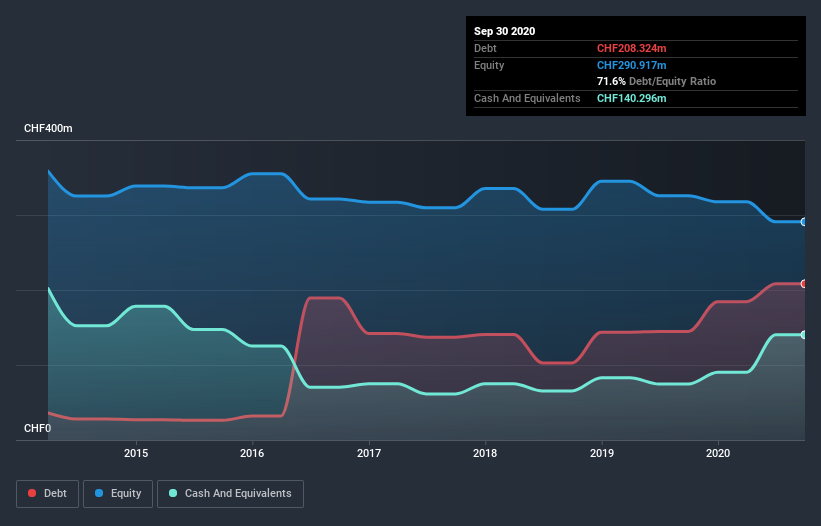Click the CHF140.296m cash value
The height and width of the screenshot is (526, 821).
631,98
